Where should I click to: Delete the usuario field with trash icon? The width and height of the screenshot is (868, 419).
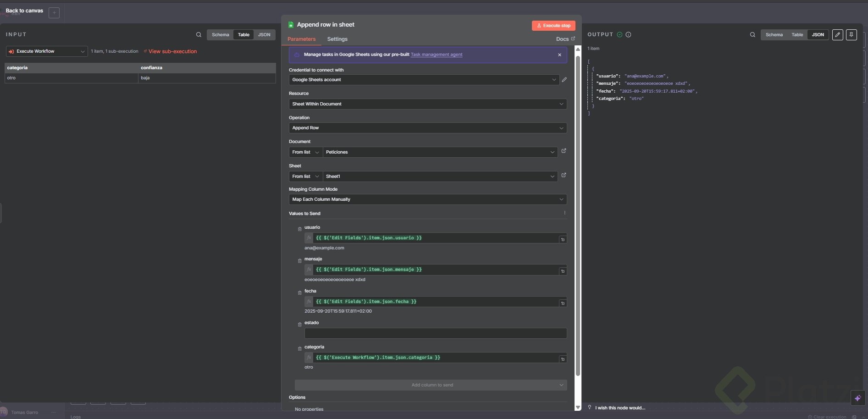(x=299, y=229)
